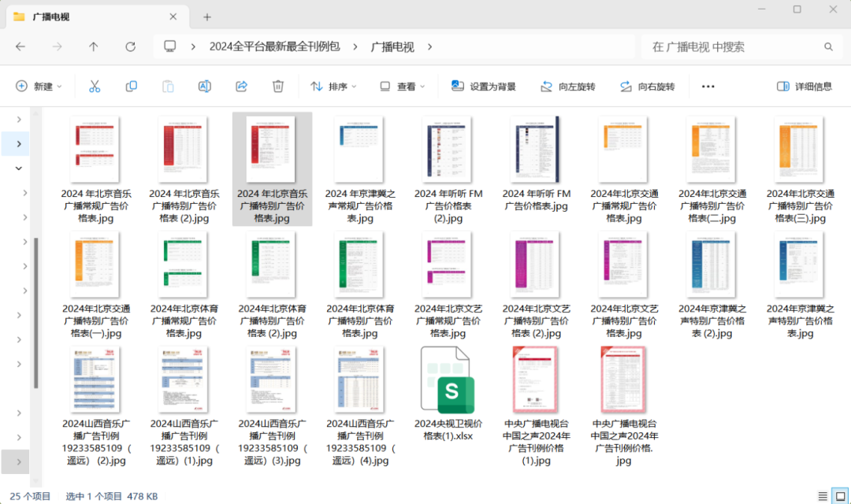Image resolution: width=851 pixels, height=504 pixels.
Task: Select 2024山西音乐广播广告刊例 (2).jpg file
Action: click(x=96, y=406)
